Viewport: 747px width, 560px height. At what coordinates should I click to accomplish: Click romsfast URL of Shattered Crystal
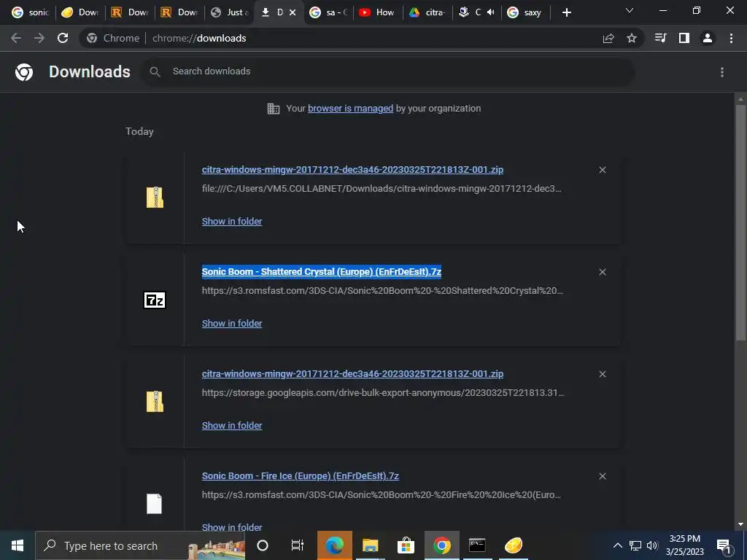coord(382,290)
